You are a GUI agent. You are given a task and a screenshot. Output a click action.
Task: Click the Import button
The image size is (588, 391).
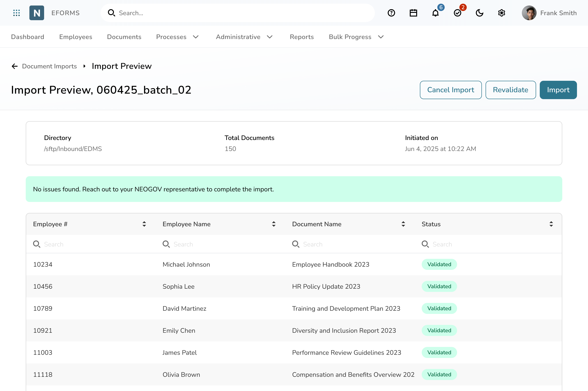pyautogui.click(x=558, y=90)
